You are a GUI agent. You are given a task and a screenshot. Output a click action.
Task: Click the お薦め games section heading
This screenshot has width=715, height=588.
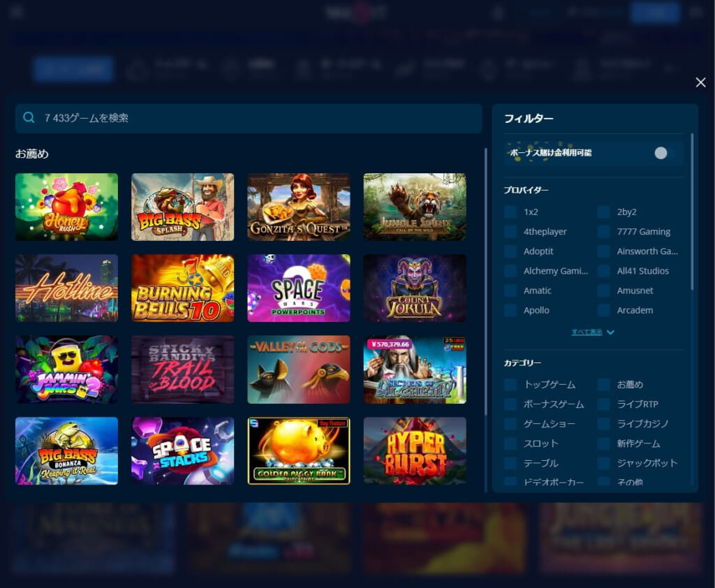(x=32, y=154)
